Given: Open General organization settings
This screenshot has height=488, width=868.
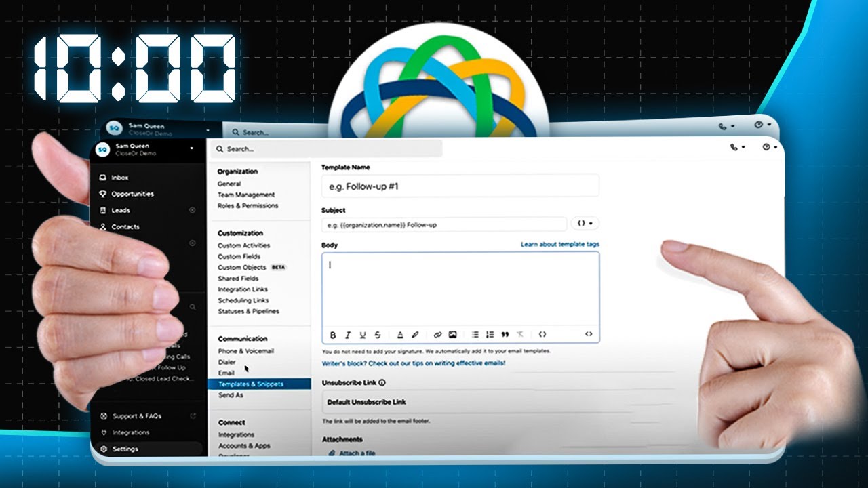Looking at the screenshot, I should pyautogui.click(x=229, y=184).
